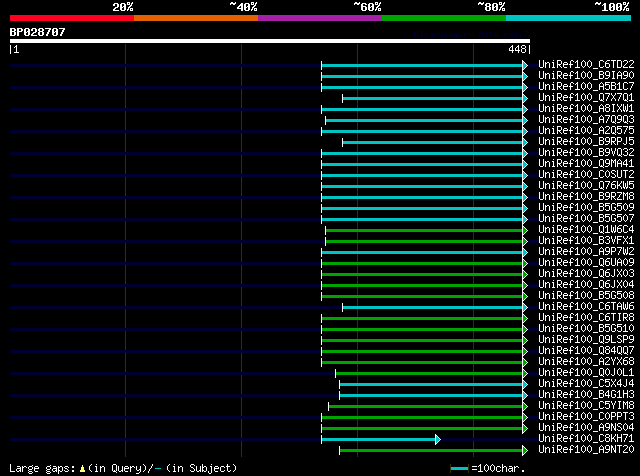
Task: Select the UniRef100_C8KH71 label
Action: tap(586, 439)
